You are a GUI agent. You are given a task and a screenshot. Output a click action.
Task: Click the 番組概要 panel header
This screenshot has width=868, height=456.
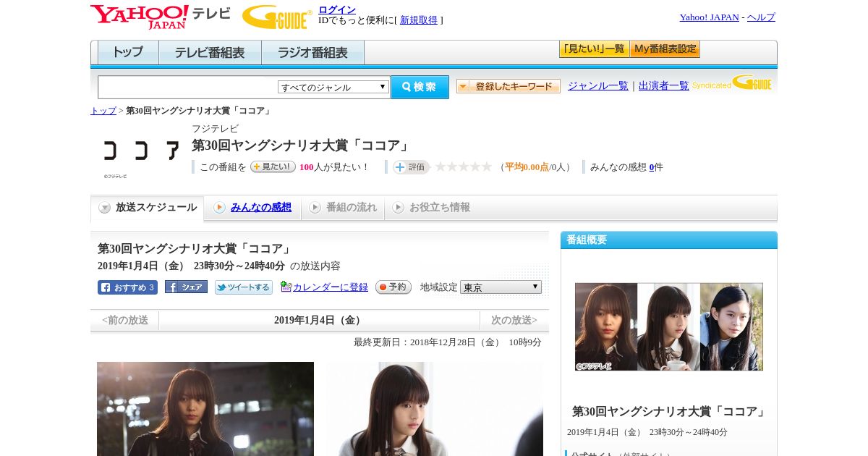(x=669, y=240)
